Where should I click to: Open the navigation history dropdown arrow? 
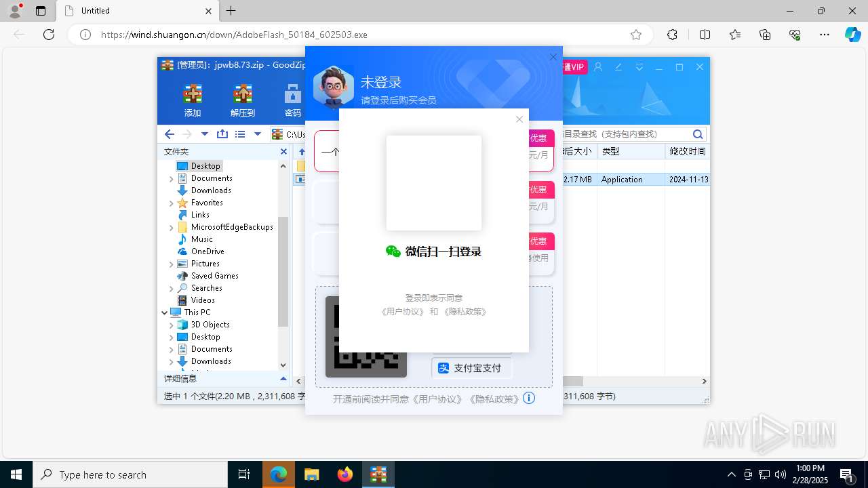tap(205, 134)
